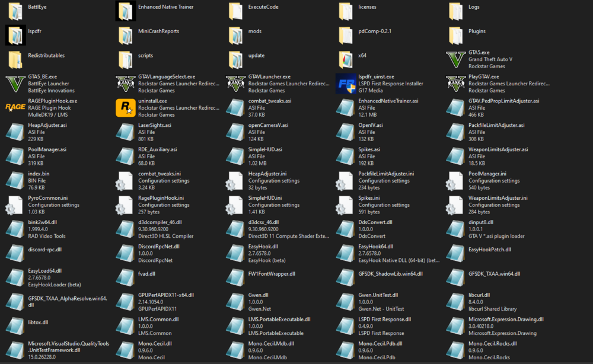
Task: Click the Spikes.asi file name
Action: [x=369, y=149]
